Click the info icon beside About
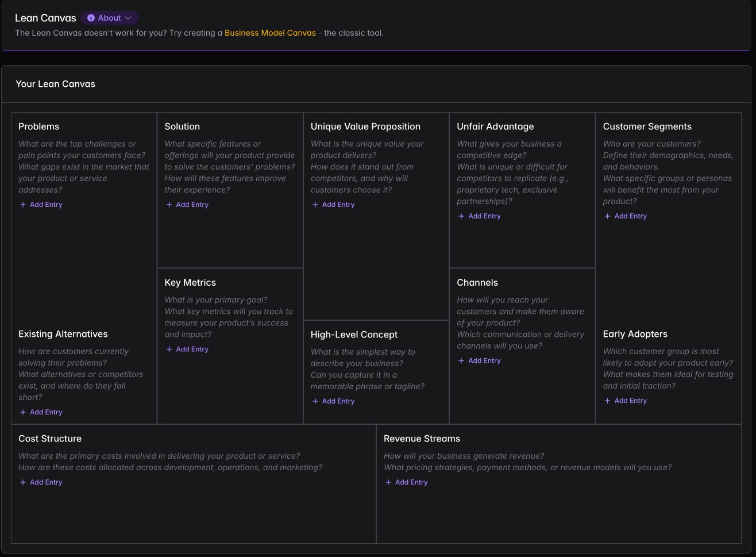Screen dimensions: 756x557 tap(91, 18)
